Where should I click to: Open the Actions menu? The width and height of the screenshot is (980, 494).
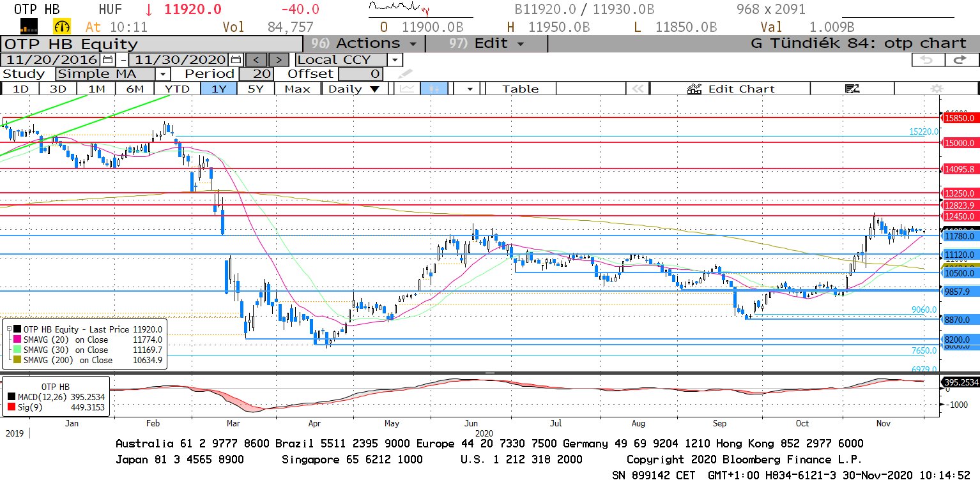point(364,43)
